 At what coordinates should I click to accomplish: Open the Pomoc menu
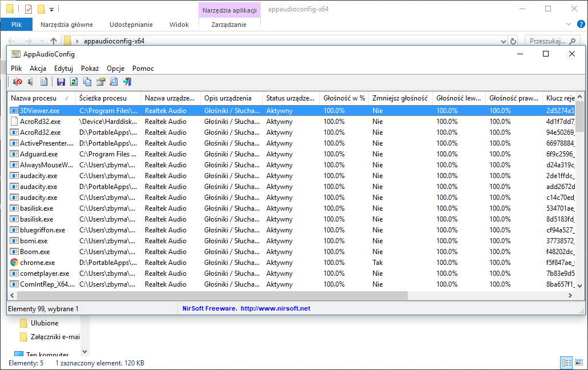pos(143,69)
